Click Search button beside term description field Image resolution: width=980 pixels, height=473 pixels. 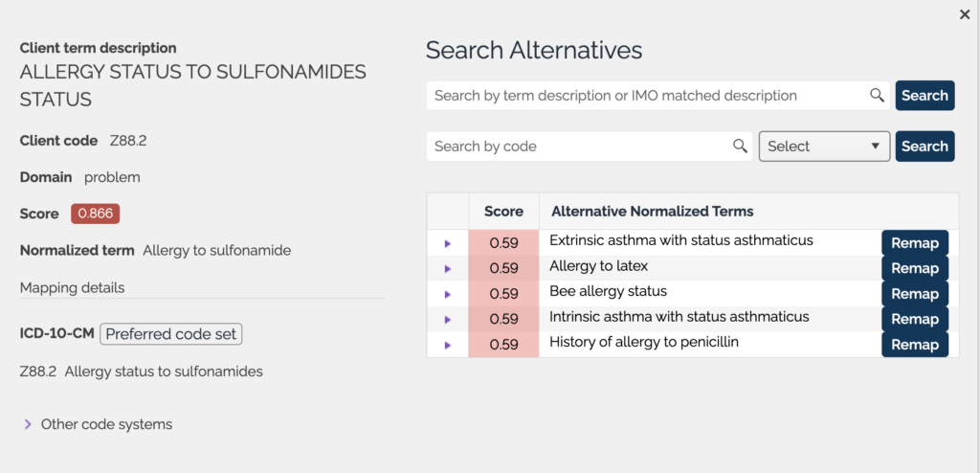[x=924, y=96]
